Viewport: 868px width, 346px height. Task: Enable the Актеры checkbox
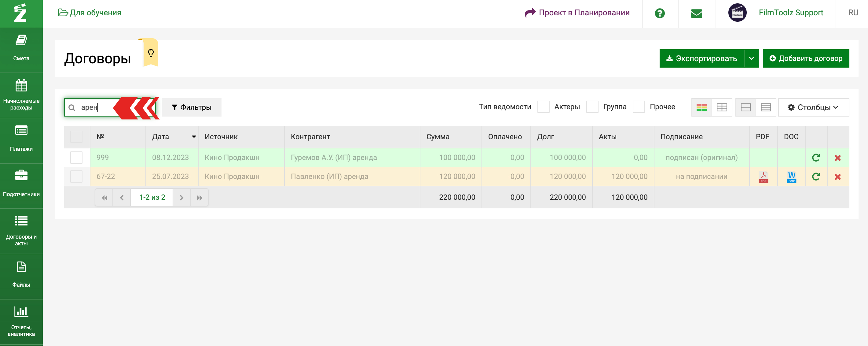543,107
